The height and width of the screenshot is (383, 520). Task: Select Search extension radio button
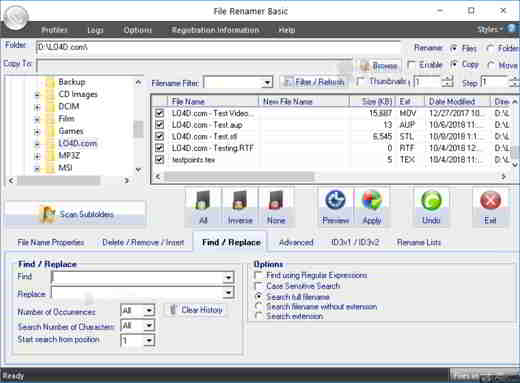pos(258,316)
